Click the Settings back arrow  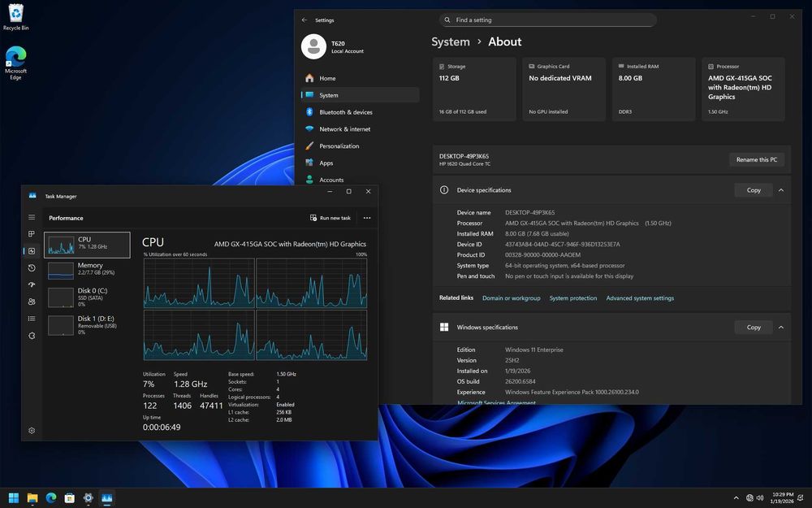(x=304, y=20)
